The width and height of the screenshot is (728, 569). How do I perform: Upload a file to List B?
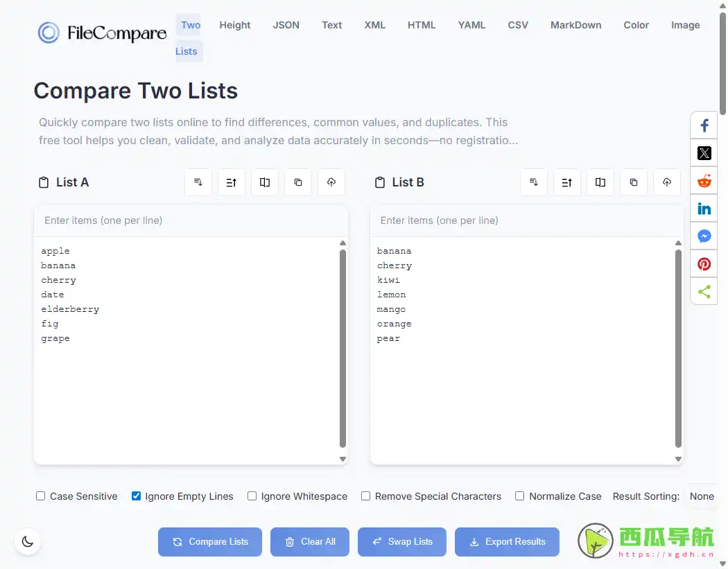(667, 182)
